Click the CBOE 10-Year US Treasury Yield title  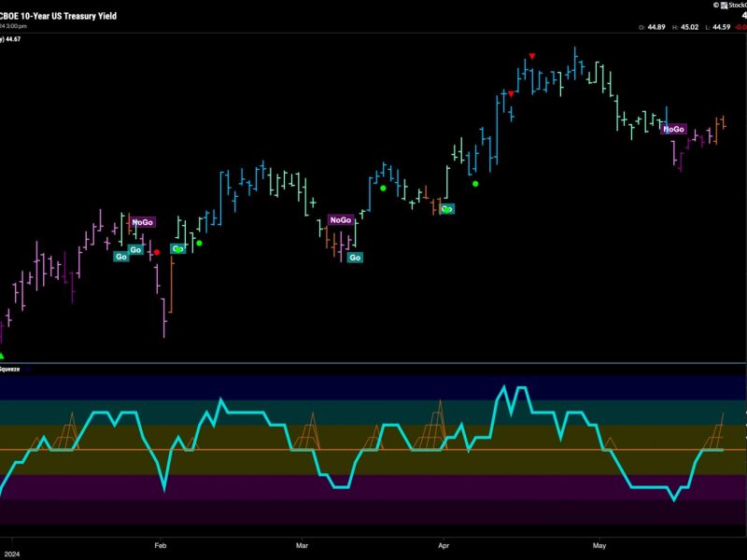click(x=58, y=16)
